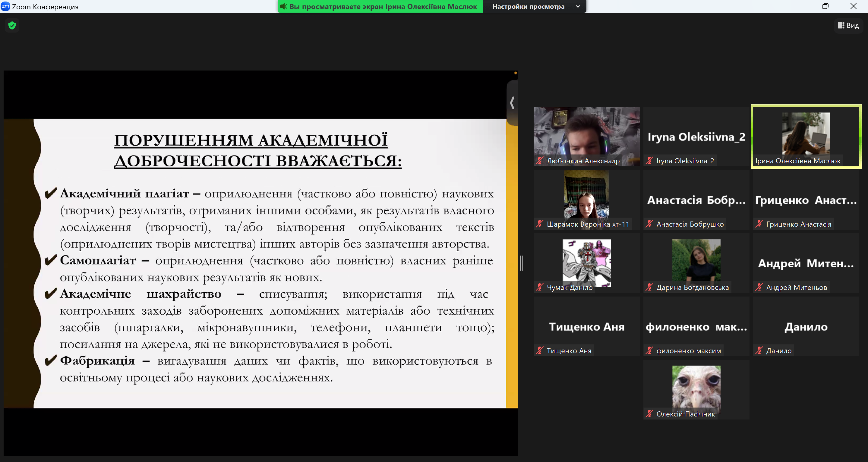Select the Iryna Oleksiivna_2 participant tile
Screen dimensions: 868x462
click(696, 136)
